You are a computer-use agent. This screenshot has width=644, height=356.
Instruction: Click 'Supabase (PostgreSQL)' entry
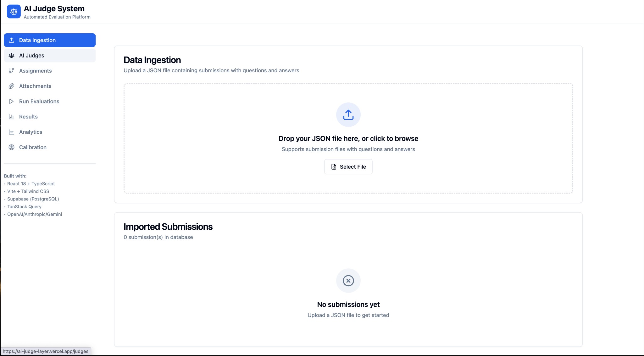coord(33,199)
